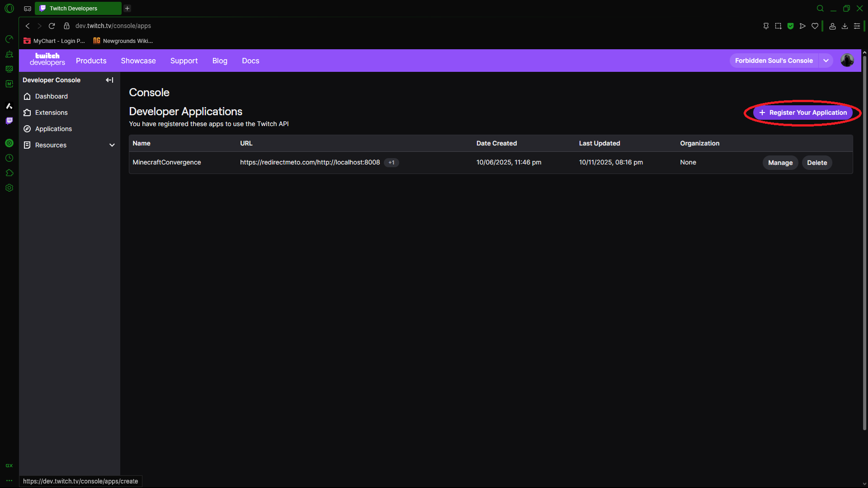
Task: Click the page vertical scrollbar
Action: point(864,244)
